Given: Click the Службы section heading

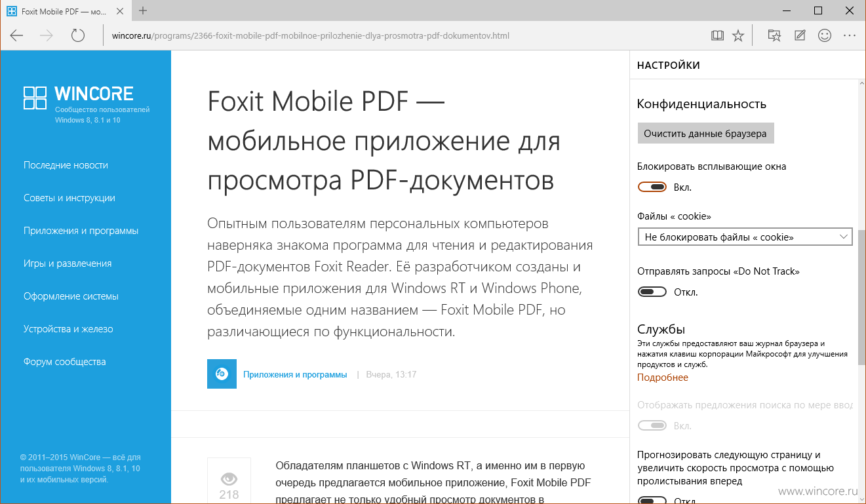Looking at the screenshot, I should (x=661, y=328).
